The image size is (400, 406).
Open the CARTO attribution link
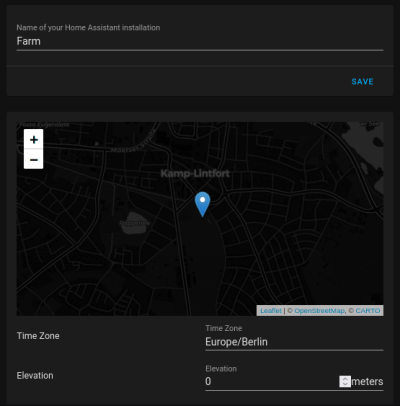(368, 311)
